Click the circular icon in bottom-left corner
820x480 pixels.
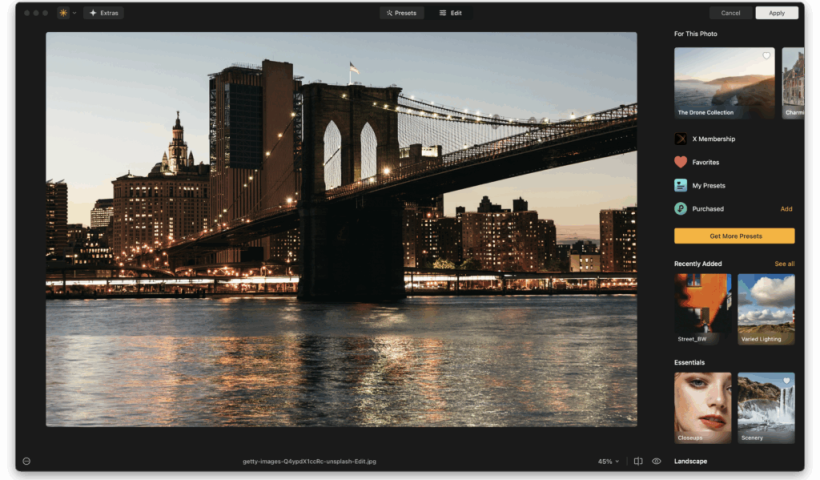(26, 461)
